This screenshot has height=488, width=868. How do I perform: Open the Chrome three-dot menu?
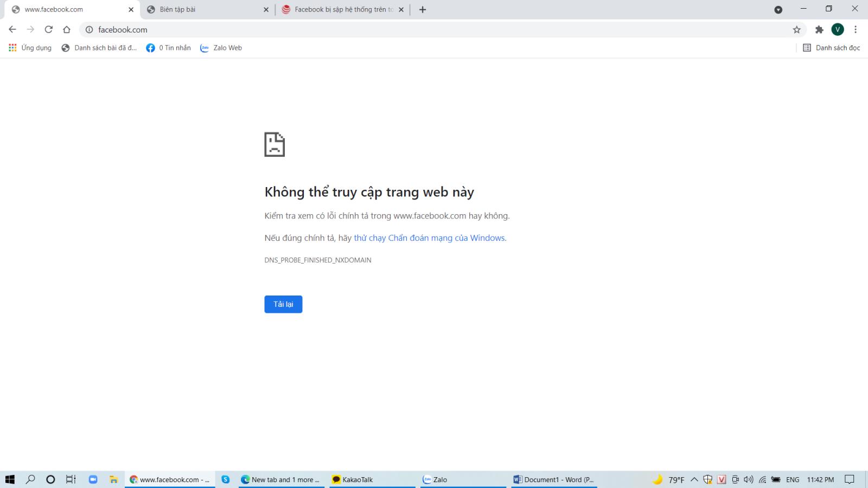point(857,30)
